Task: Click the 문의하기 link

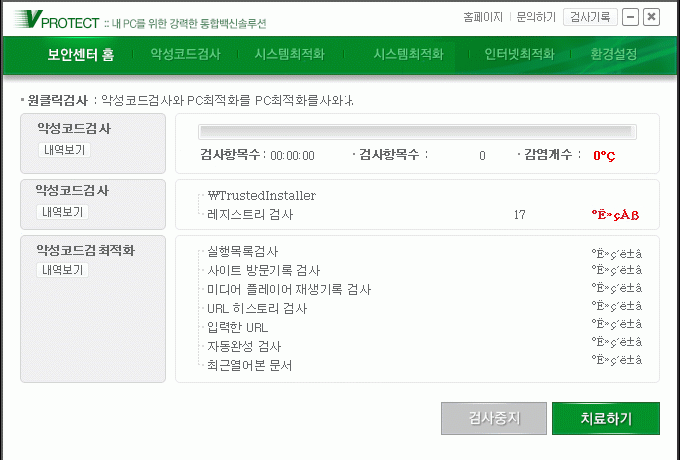Action: pos(533,17)
